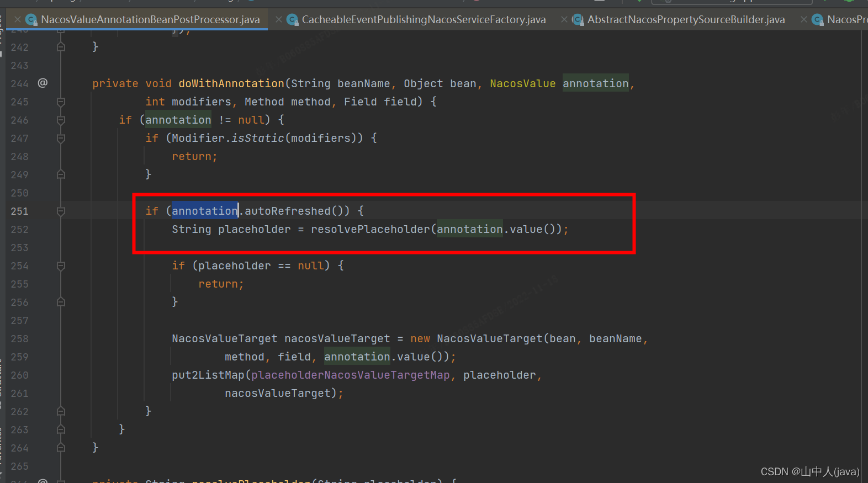Click the return statement on line 248

pos(195,156)
